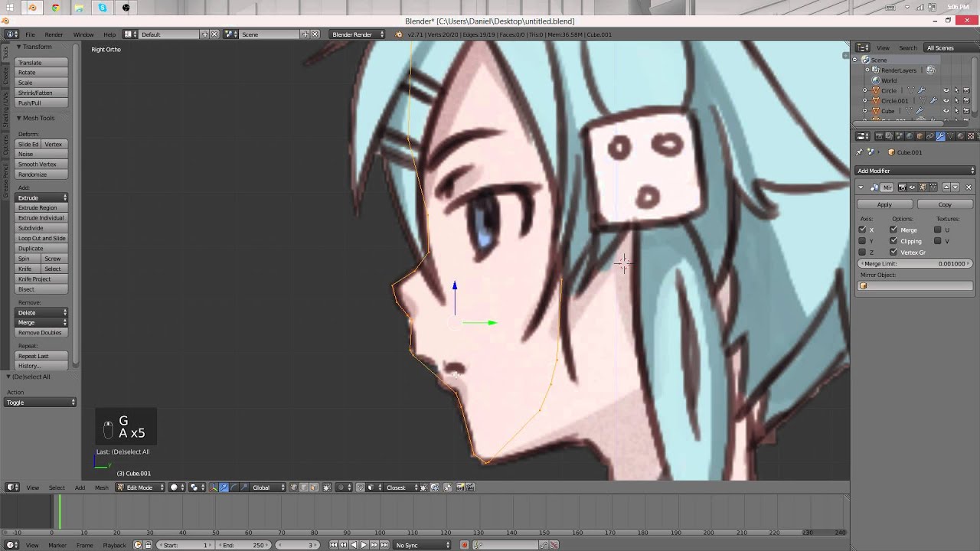Click the Smooth Vertex button
This screenshot has height=551, width=980.
click(42, 165)
